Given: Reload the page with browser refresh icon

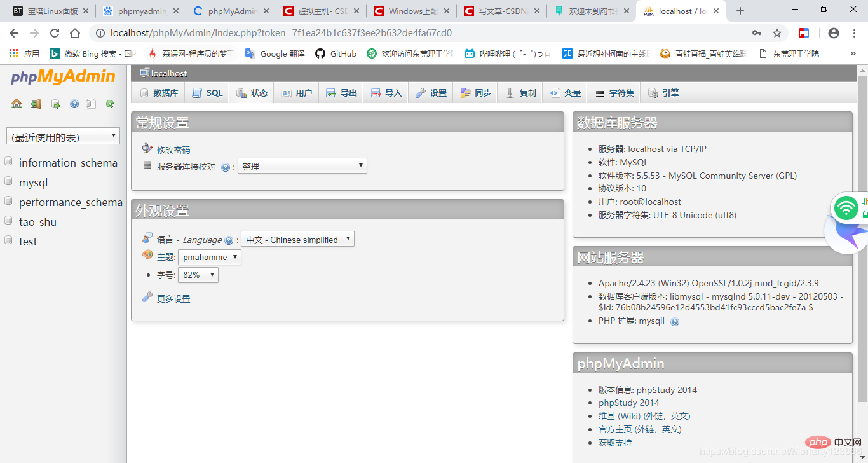Looking at the screenshot, I should click(55, 33).
